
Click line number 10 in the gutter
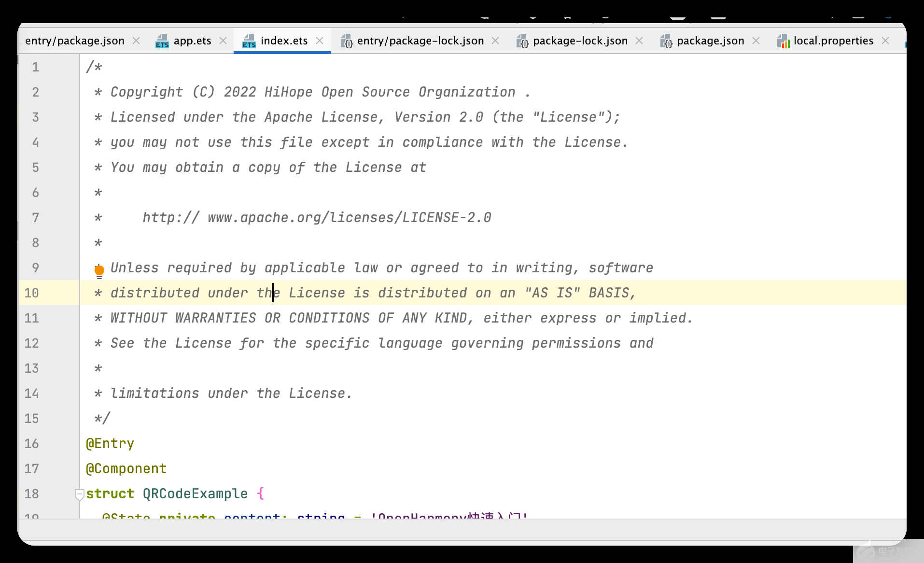31,293
